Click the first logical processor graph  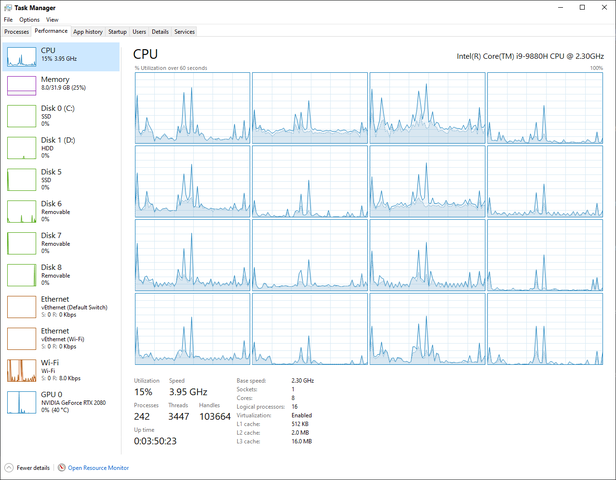pos(192,107)
